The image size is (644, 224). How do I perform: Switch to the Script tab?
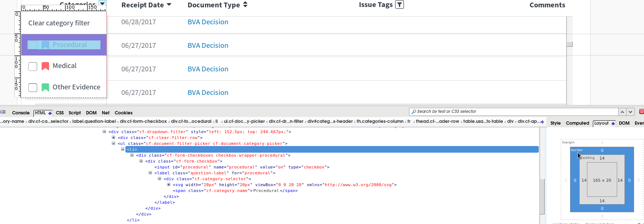tap(75, 113)
